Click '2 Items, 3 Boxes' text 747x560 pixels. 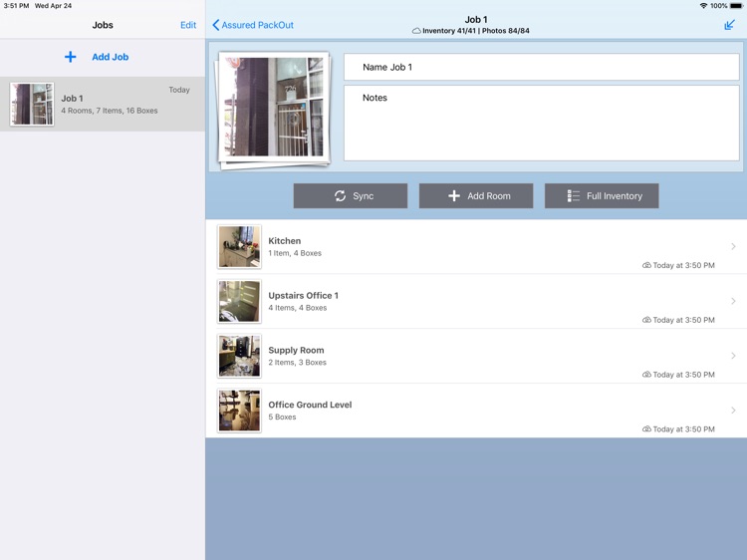coord(297,363)
